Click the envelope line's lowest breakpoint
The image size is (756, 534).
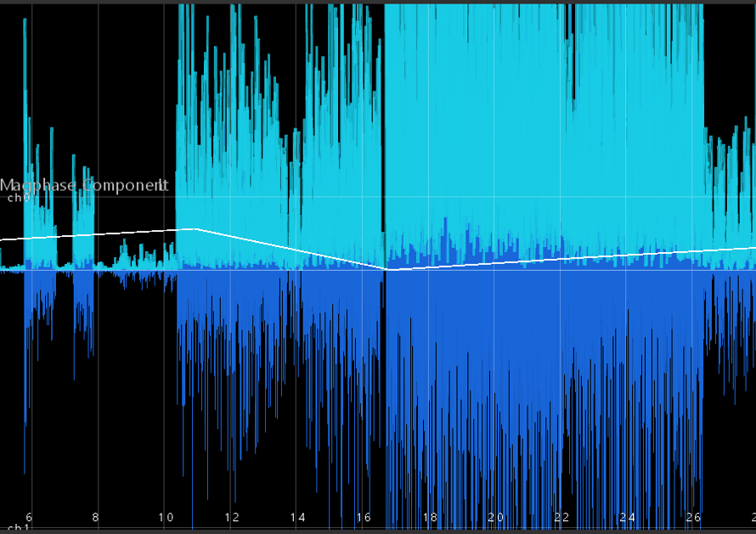point(387,269)
